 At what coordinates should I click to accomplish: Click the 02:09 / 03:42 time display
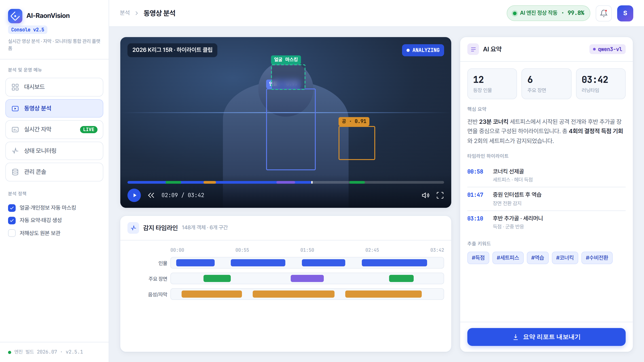click(182, 195)
